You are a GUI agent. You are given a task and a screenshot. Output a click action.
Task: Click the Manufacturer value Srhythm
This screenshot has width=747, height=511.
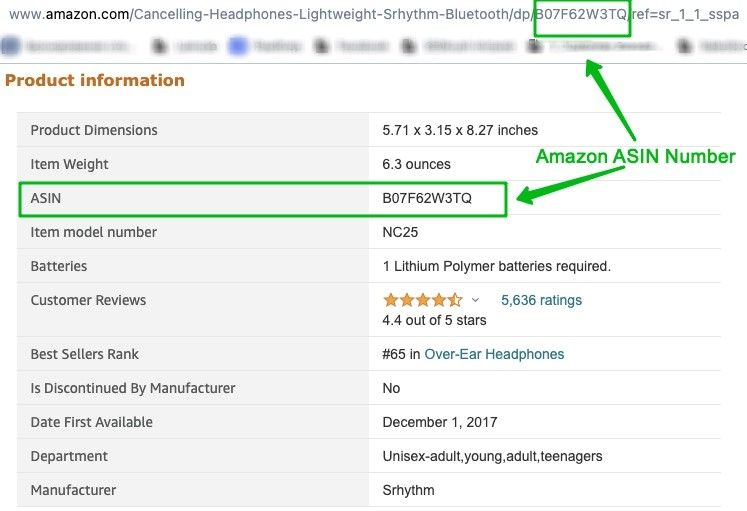tap(408, 490)
